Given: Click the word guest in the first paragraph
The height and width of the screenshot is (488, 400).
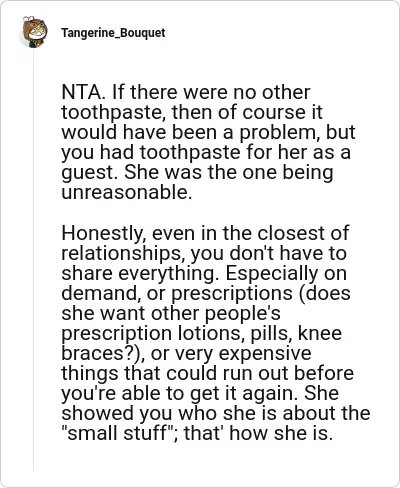Looking at the screenshot, I should pos(88,173).
